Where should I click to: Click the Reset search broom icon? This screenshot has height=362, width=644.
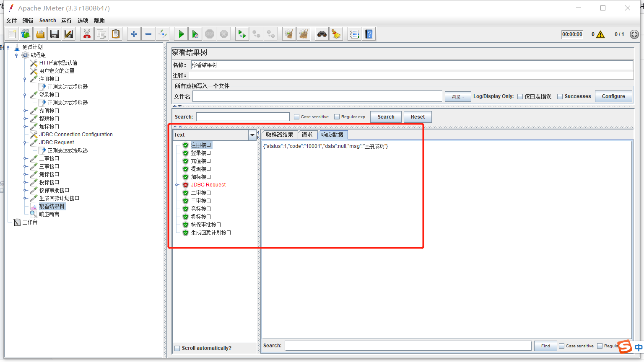tap(336, 34)
